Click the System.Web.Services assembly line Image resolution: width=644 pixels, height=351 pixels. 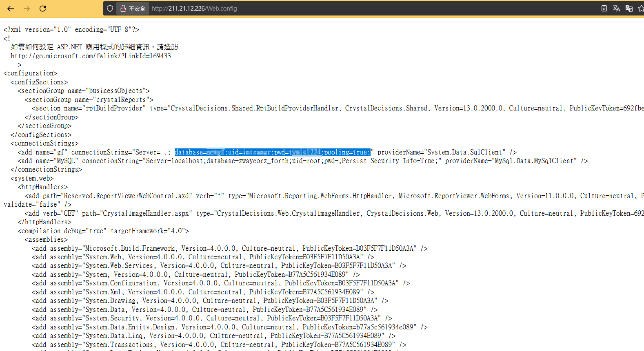tap(219, 266)
